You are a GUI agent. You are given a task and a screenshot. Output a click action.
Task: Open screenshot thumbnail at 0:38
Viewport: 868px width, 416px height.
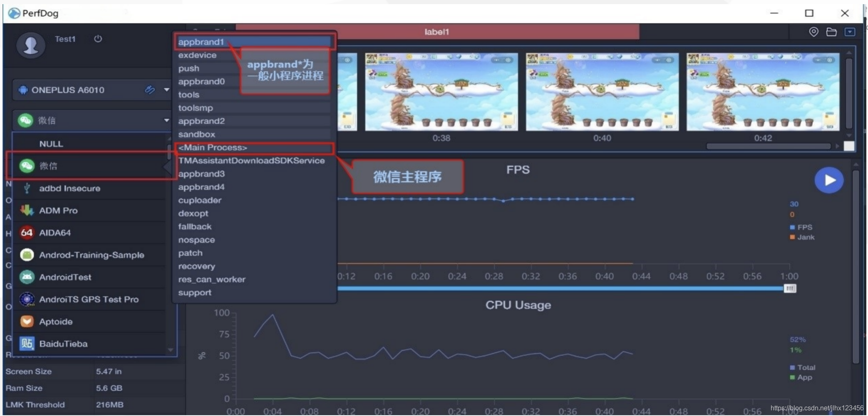click(x=441, y=92)
